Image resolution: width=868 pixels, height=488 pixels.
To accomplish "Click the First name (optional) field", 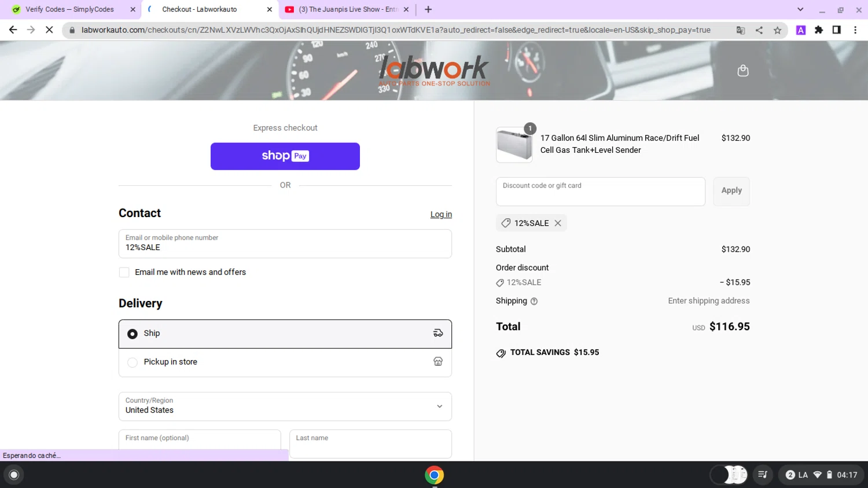I will pyautogui.click(x=200, y=444).
